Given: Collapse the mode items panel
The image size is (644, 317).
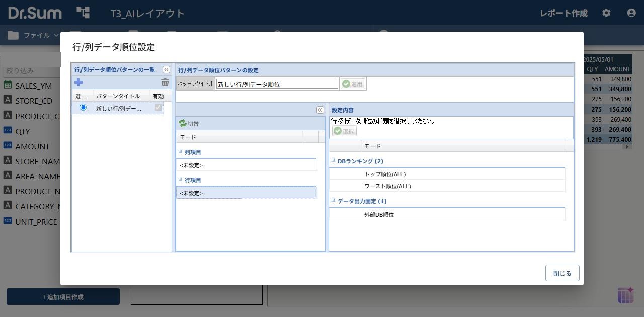Looking at the screenshot, I should tap(320, 110).
